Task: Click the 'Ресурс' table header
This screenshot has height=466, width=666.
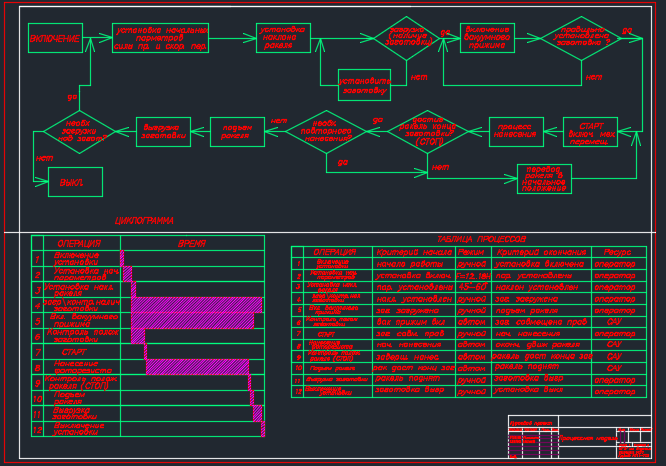Action: click(617, 252)
